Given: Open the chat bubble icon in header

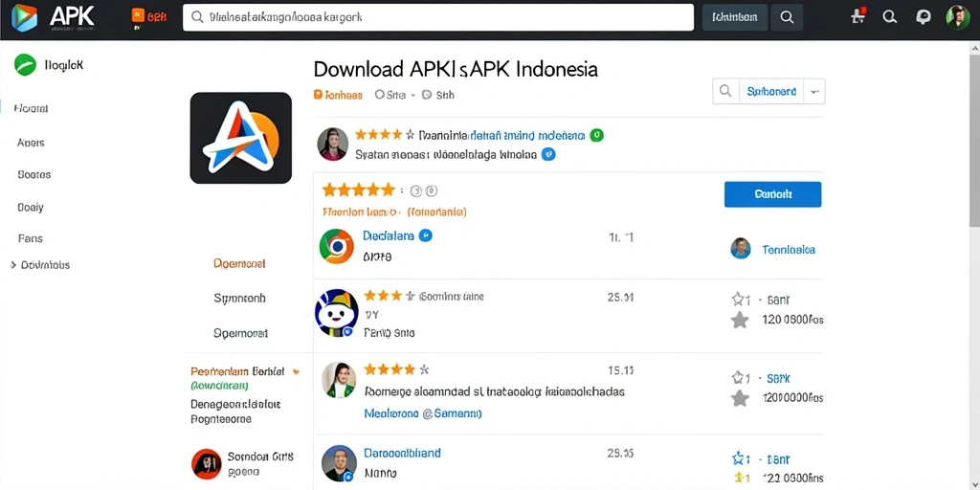Looking at the screenshot, I should (924, 17).
